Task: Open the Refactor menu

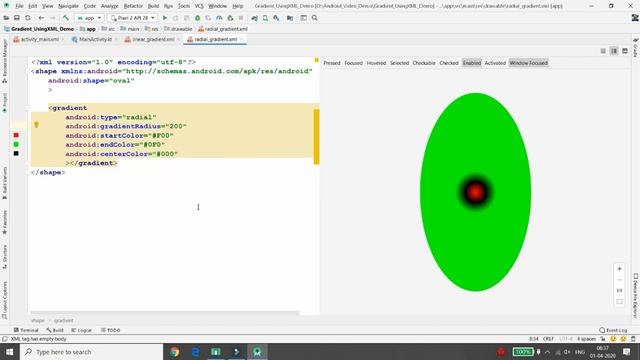Action: pos(133,6)
